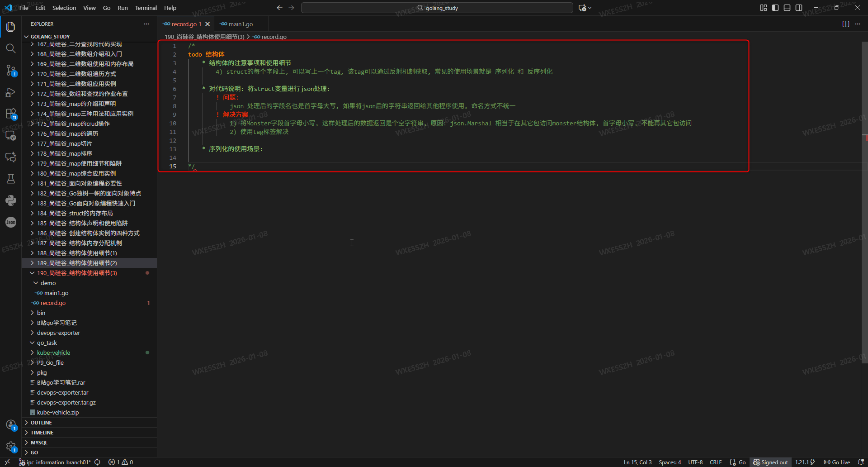Open the Run menu
868x467 pixels.
pos(123,8)
